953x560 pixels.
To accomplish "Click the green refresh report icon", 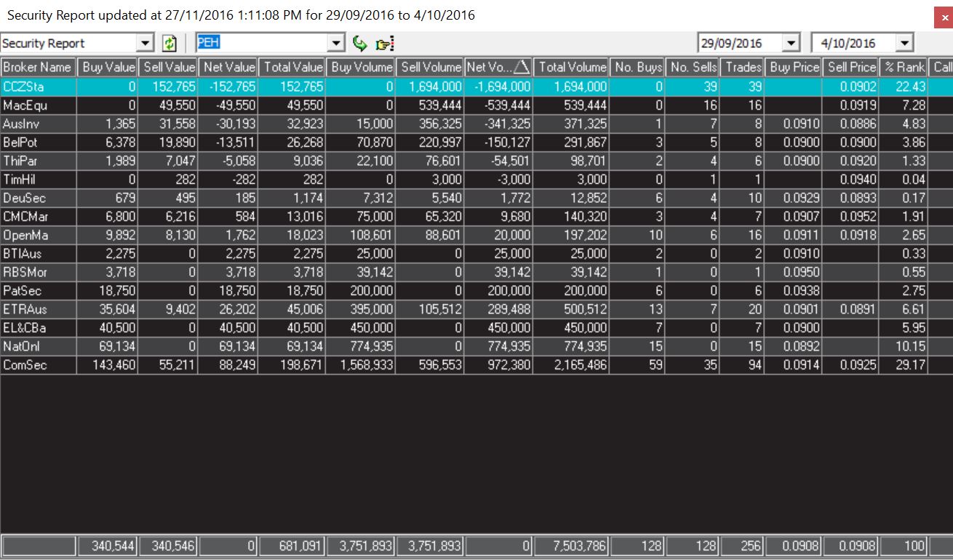I will coord(170,44).
